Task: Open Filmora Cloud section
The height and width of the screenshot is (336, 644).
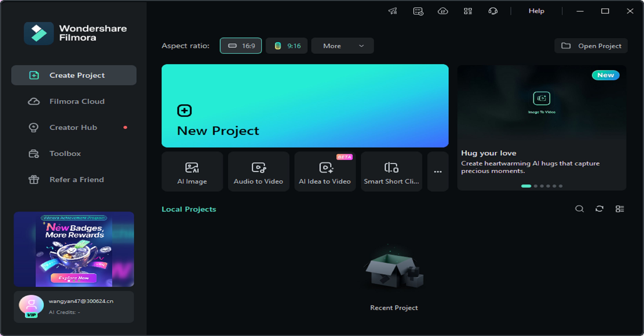Action: point(74,101)
